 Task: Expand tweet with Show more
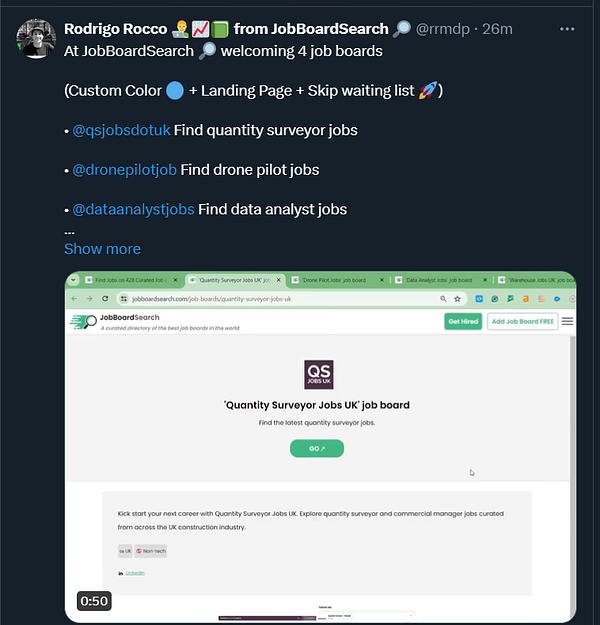[x=102, y=249]
